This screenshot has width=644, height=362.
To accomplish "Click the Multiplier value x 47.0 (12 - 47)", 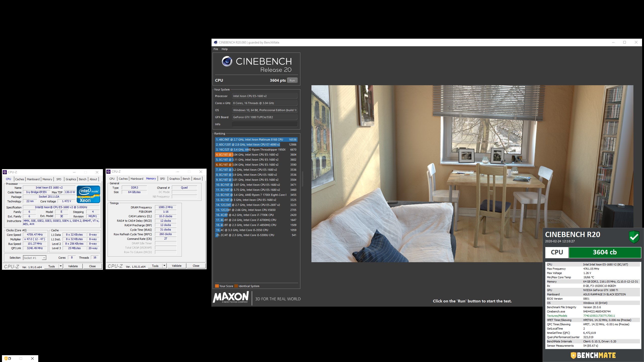I will [35, 239].
